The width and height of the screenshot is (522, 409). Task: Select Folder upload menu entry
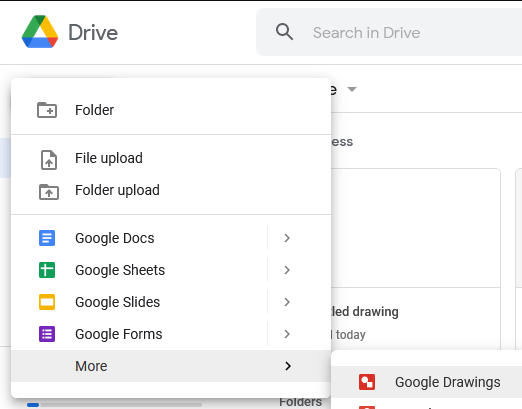[x=171, y=190]
